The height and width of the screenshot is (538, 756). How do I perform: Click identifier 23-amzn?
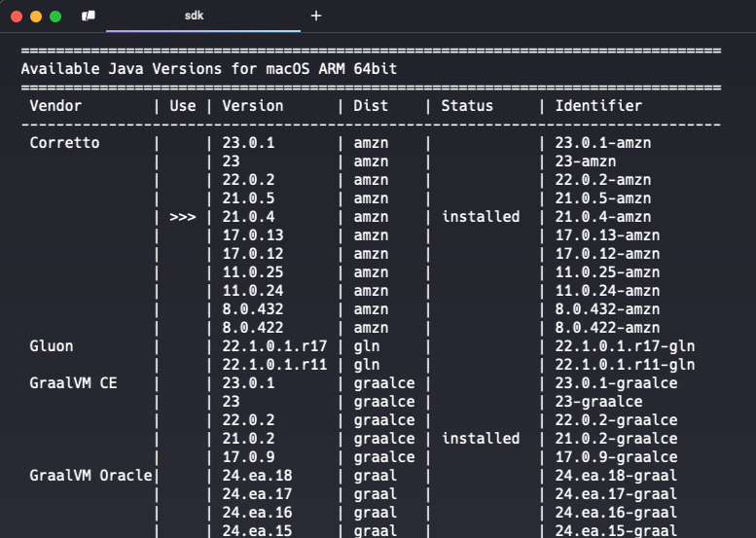click(586, 161)
